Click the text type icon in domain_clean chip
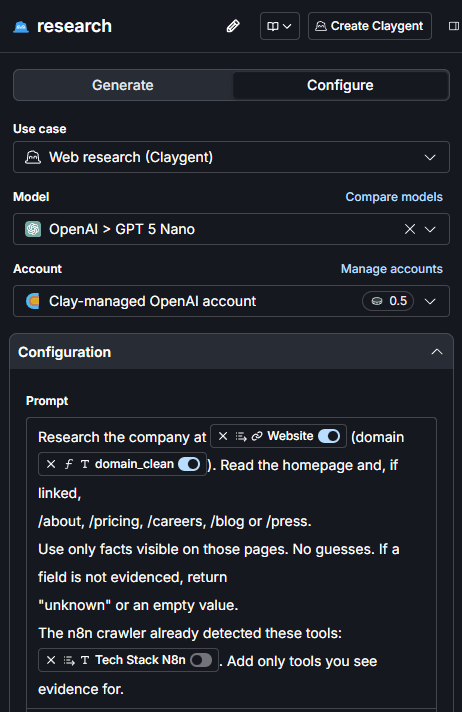Image resolution: width=462 pixels, height=712 pixels. (x=85, y=464)
